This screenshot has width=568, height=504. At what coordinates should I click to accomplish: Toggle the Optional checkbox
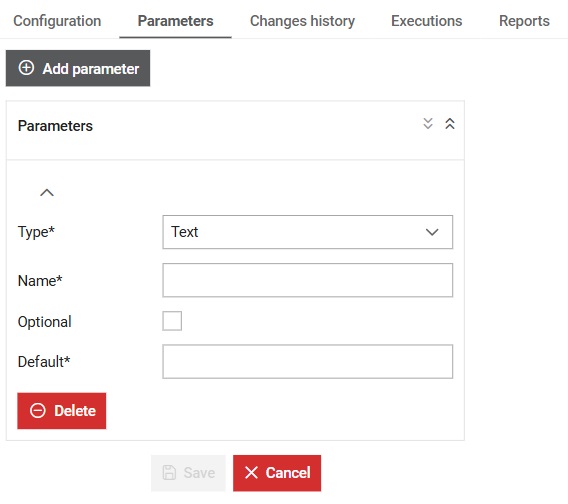[x=172, y=321]
